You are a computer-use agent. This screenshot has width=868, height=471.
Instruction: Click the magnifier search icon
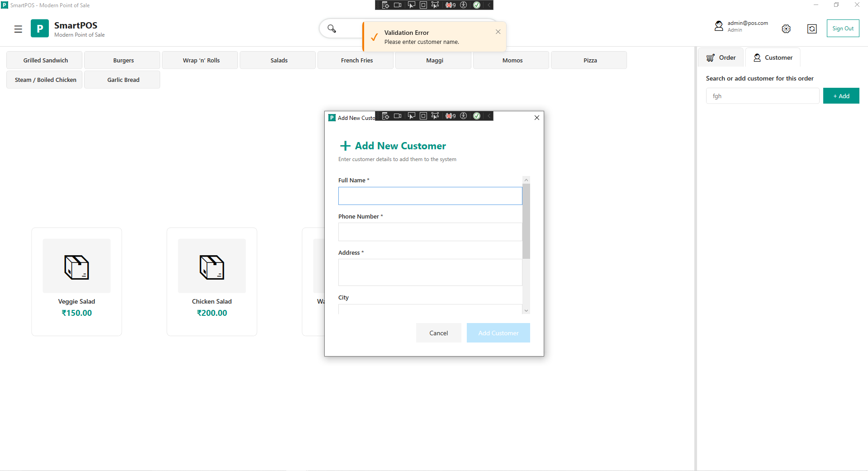click(332, 29)
